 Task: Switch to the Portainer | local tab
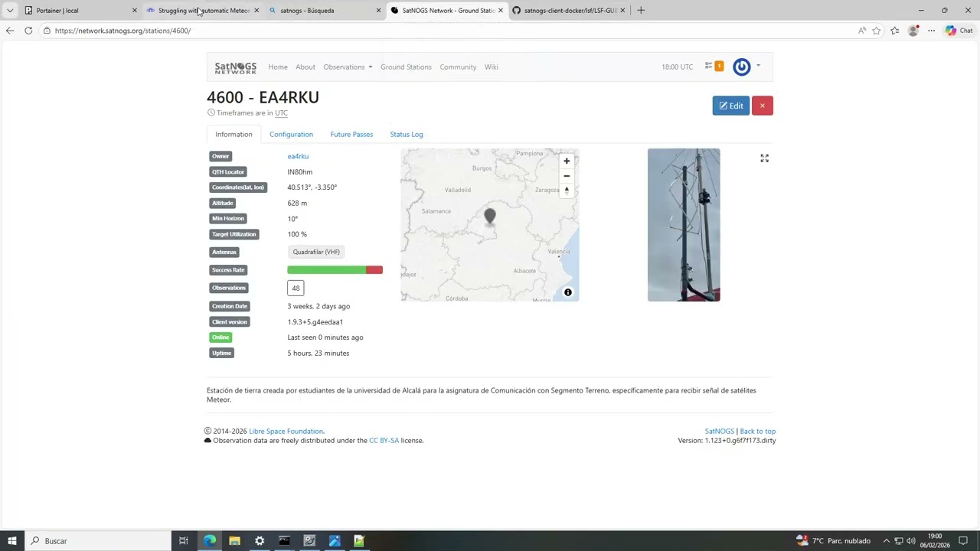tap(80, 11)
